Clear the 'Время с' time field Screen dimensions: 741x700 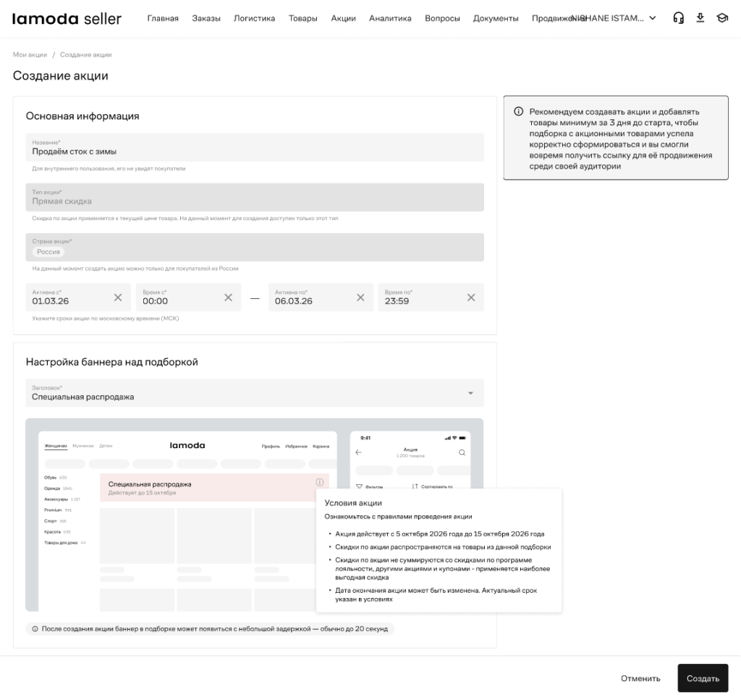tap(228, 298)
